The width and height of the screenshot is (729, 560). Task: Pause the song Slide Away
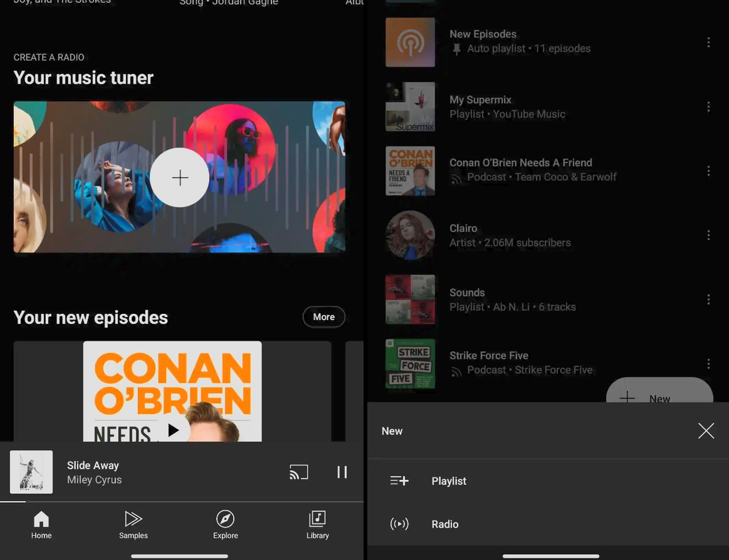(x=342, y=472)
